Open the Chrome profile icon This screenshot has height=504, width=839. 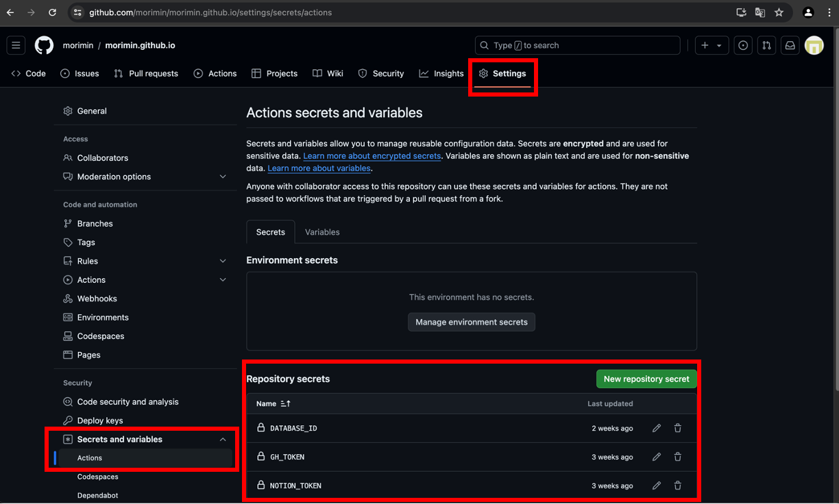coord(808,12)
